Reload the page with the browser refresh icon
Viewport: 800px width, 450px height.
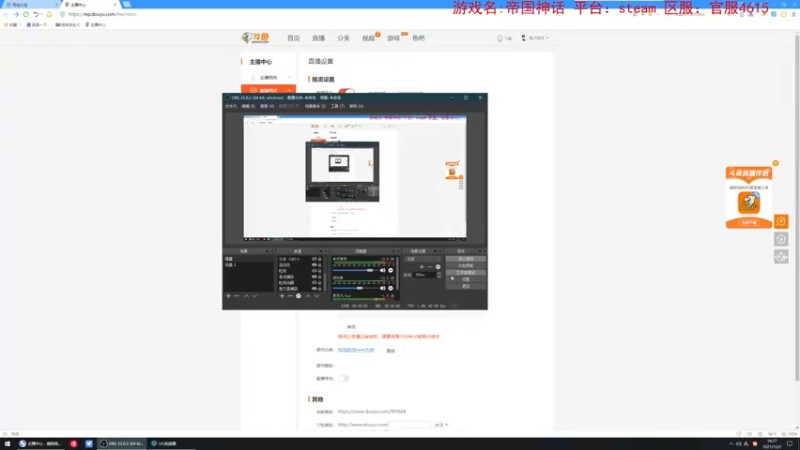coord(26,14)
